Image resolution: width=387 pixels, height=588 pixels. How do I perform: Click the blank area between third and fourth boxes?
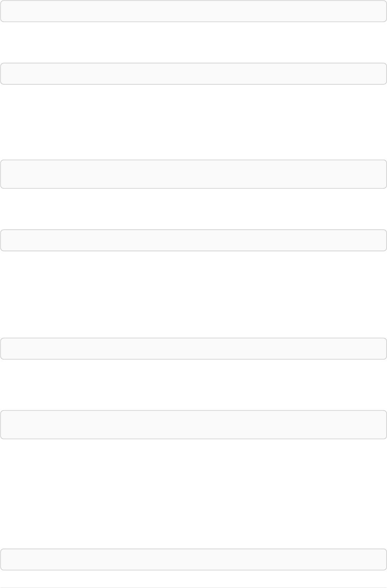coord(193,209)
